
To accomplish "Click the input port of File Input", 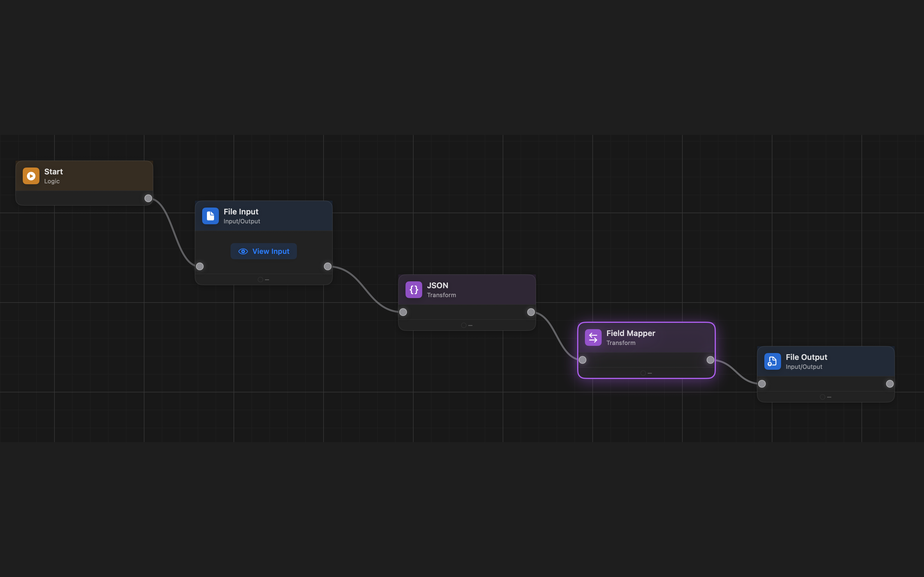I will (200, 266).
